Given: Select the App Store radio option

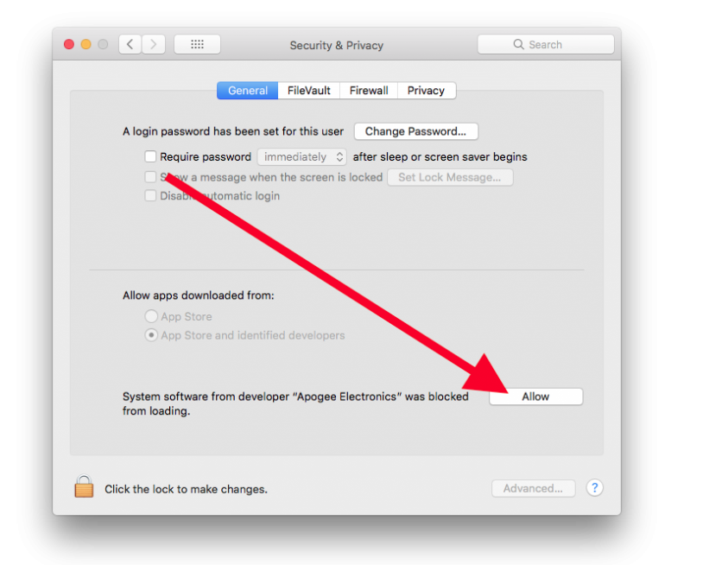Looking at the screenshot, I should tap(151, 316).
